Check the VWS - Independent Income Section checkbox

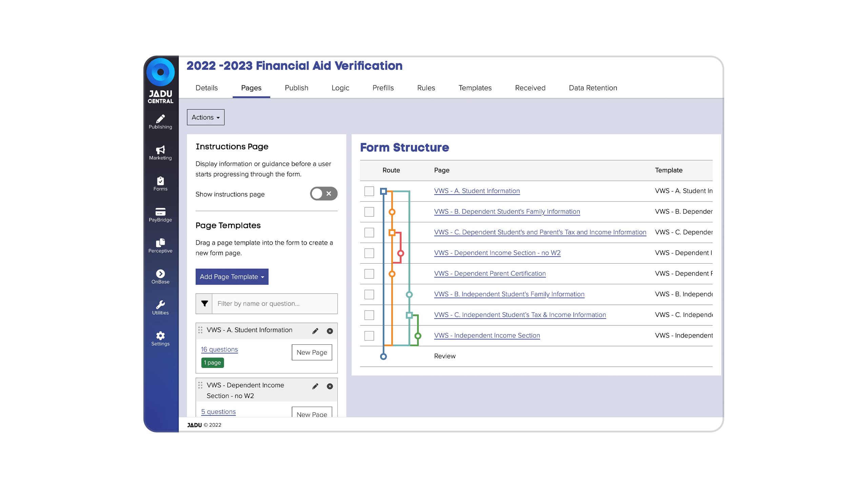click(369, 335)
